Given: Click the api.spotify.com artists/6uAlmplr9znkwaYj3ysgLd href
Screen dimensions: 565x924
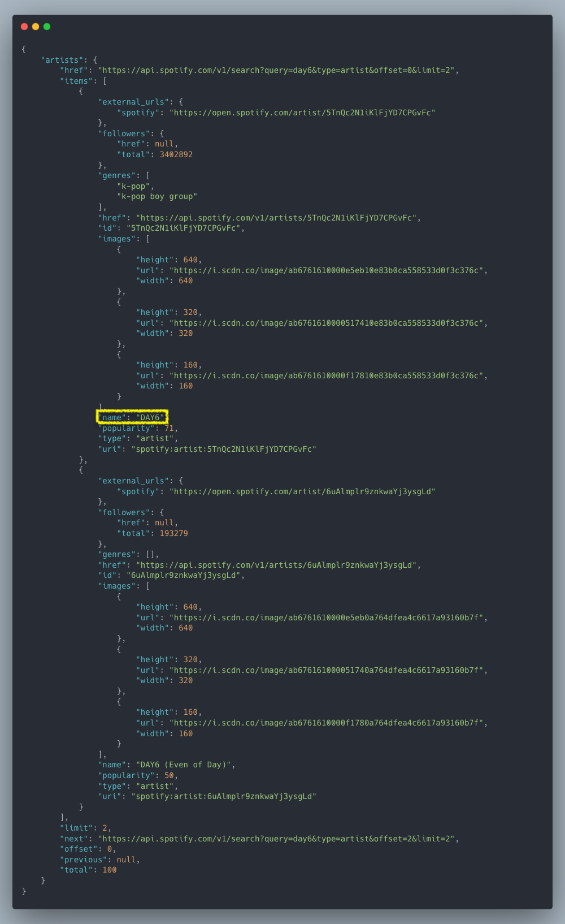Looking at the screenshot, I should tap(276, 565).
